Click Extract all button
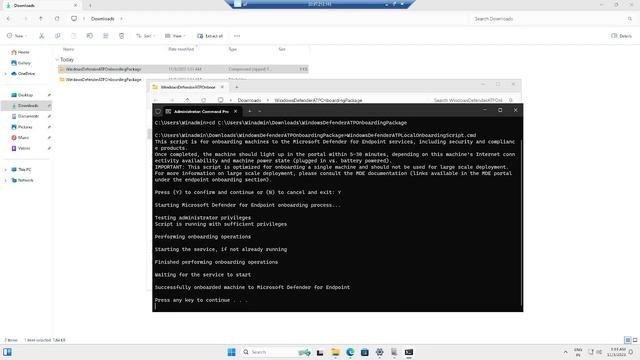This screenshot has width=640, height=360. click(210, 36)
